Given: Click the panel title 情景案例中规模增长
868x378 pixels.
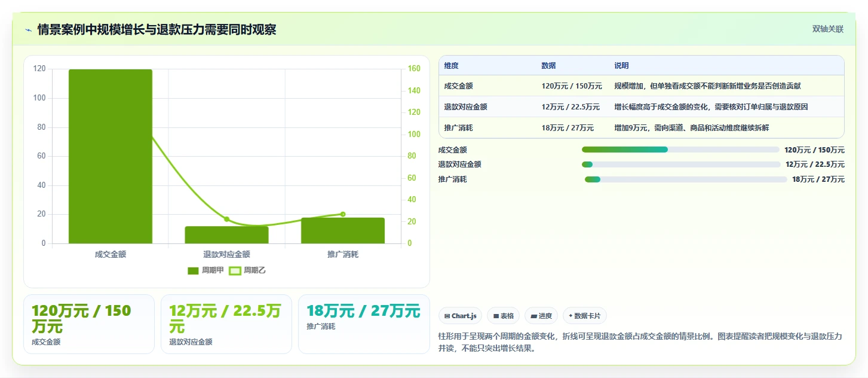Looking at the screenshot, I should [x=157, y=29].
